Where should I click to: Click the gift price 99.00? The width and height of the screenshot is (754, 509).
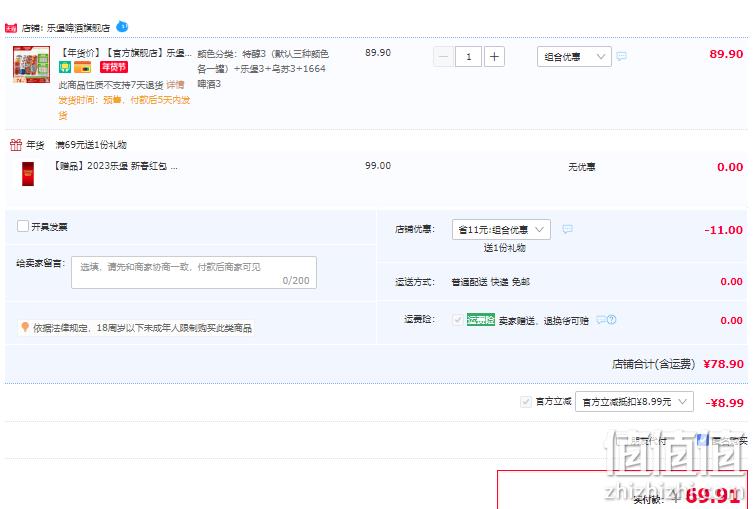click(378, 165)
